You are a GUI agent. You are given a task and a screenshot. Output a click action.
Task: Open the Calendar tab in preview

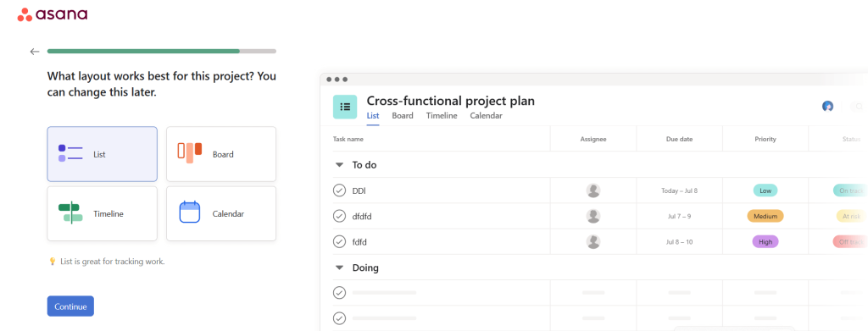click(486, 116)
